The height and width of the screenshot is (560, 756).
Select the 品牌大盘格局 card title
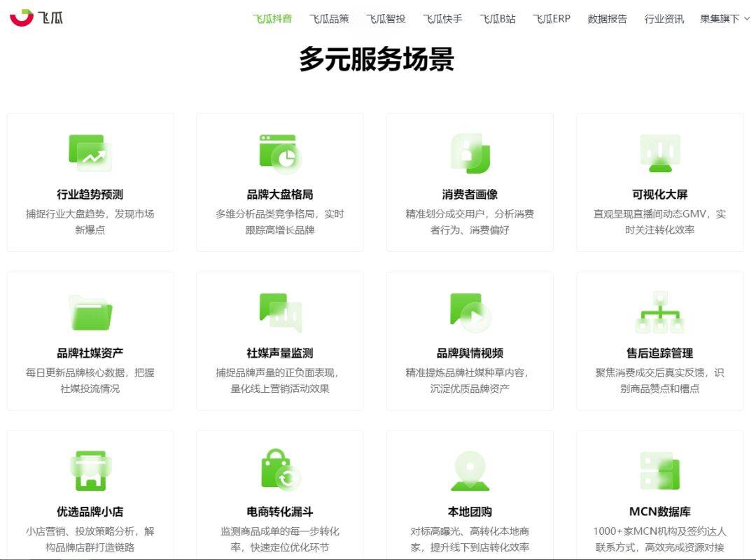(x=280, y=195)
